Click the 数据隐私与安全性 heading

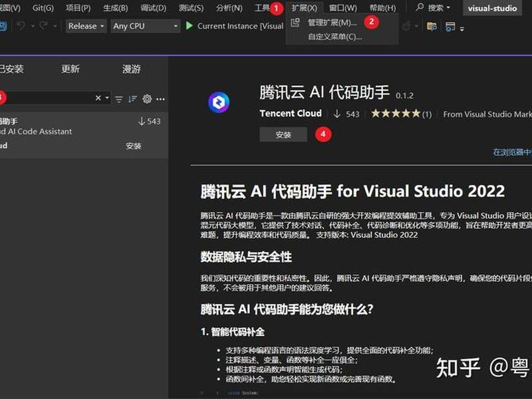tap(246, 257)
